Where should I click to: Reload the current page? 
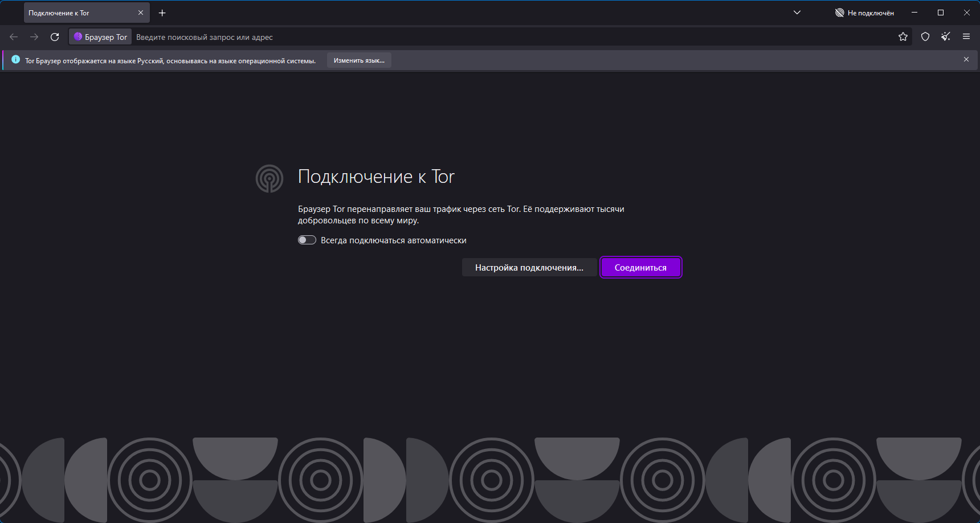[55, 37]
